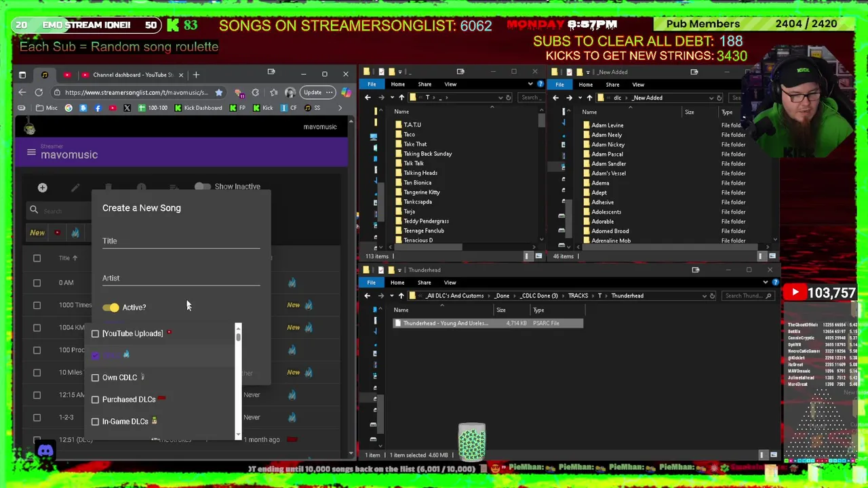Click the Update browser button
Screen dimensions: 868x488
(x=313, y=92)
